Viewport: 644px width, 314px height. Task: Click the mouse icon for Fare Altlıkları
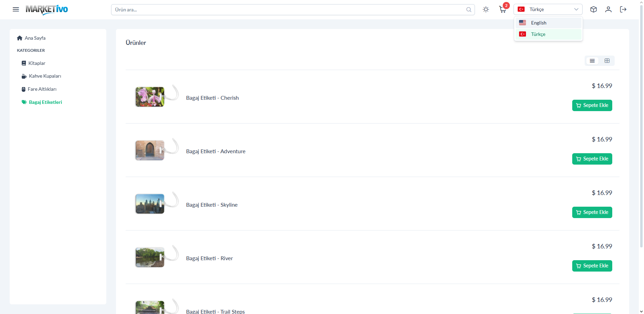coord(23,89)
